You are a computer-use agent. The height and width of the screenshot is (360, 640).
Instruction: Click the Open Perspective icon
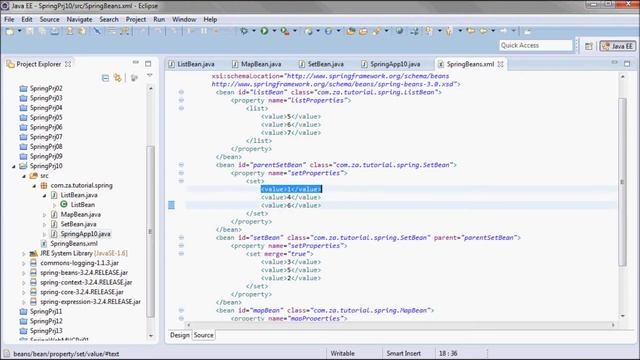point(589,46)
